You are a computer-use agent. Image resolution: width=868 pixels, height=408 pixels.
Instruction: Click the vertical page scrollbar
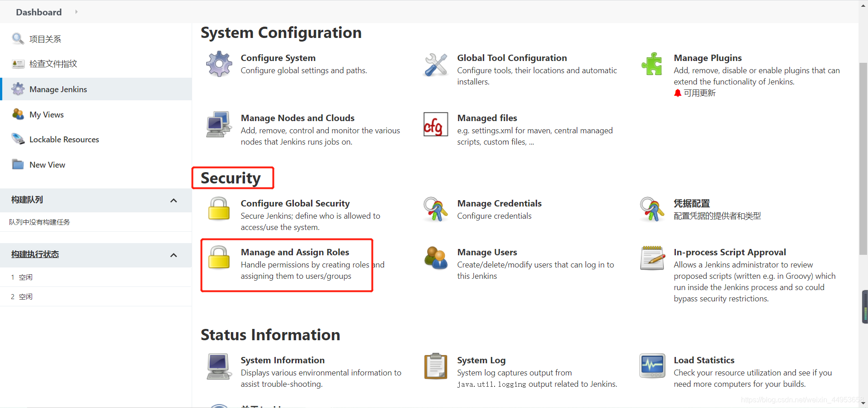[863, 158]
